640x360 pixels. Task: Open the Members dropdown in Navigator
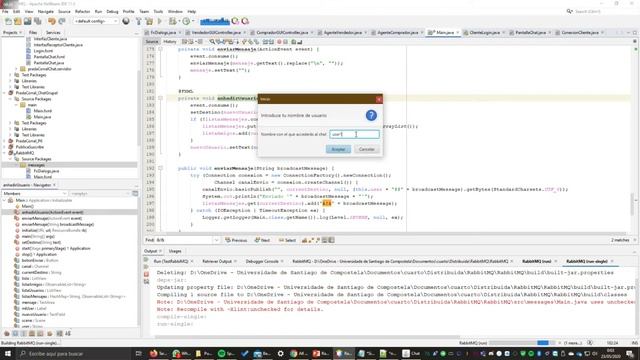pyautogui.click(x=34, y=193)
